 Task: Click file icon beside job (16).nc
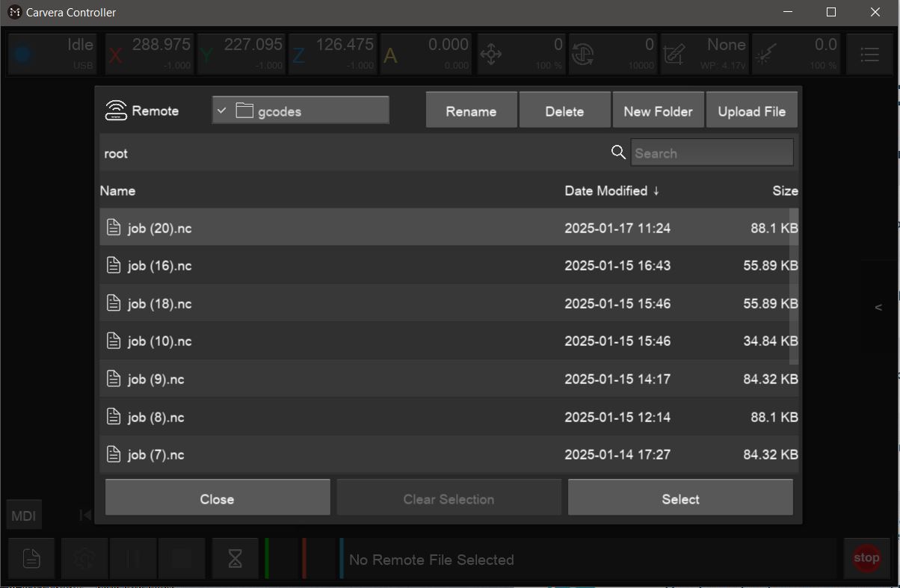point(114,264)
